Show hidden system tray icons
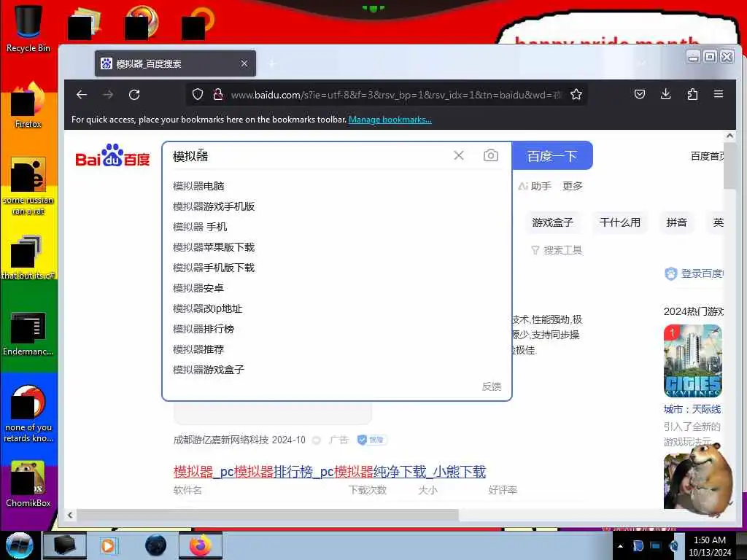 620,546
